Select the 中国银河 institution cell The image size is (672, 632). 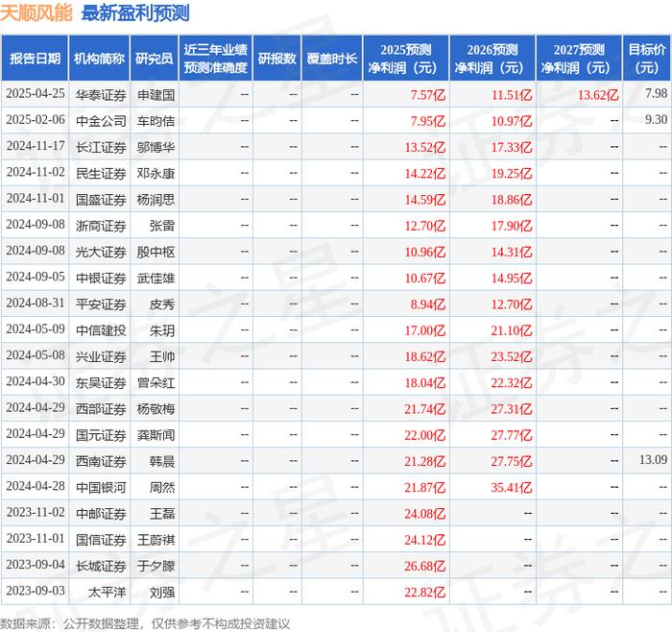(101, 488)
